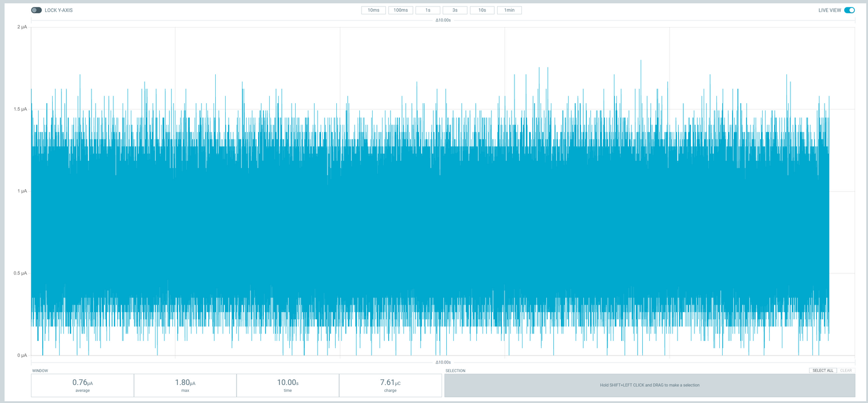Set time window to 10ms
The image size is (868, 403).
coord(373,10)
